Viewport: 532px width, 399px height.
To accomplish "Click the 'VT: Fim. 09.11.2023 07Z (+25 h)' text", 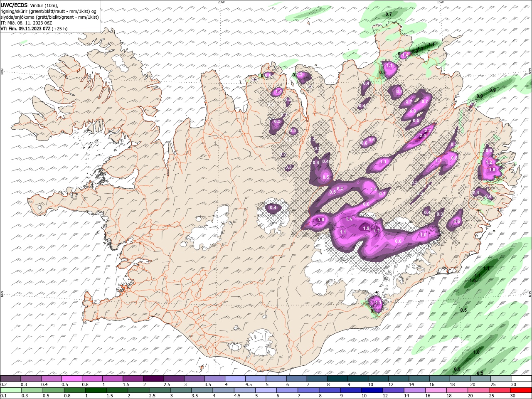I will [34, 29].
